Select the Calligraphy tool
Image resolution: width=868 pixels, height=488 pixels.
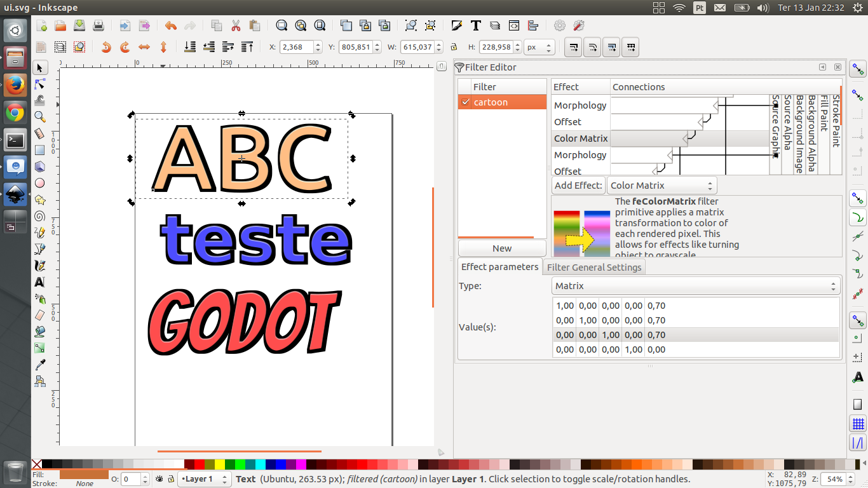[x=39, y=266]
